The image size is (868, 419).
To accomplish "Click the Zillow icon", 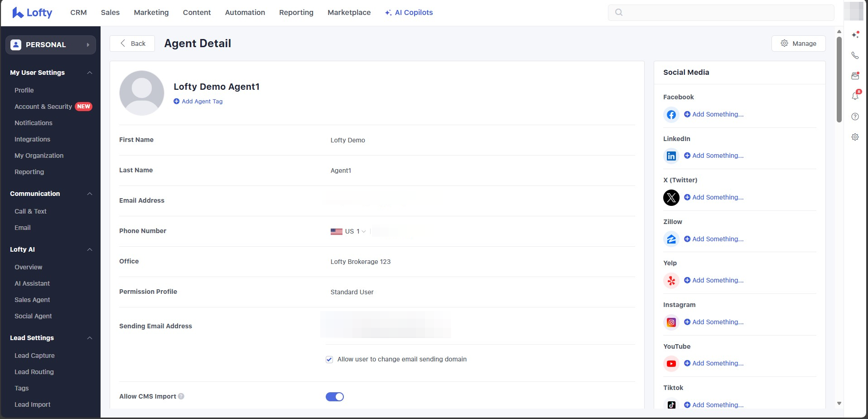I will 671,239.
